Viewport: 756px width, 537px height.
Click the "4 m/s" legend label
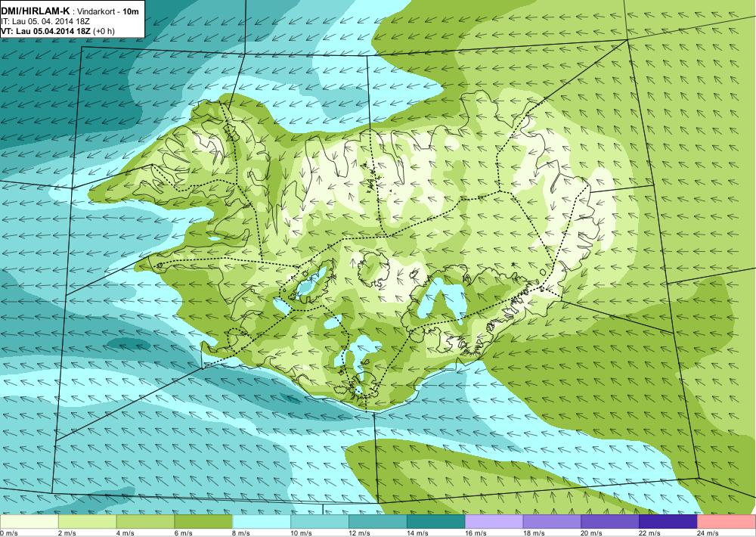pyautogui.click(x=125, y=533)
